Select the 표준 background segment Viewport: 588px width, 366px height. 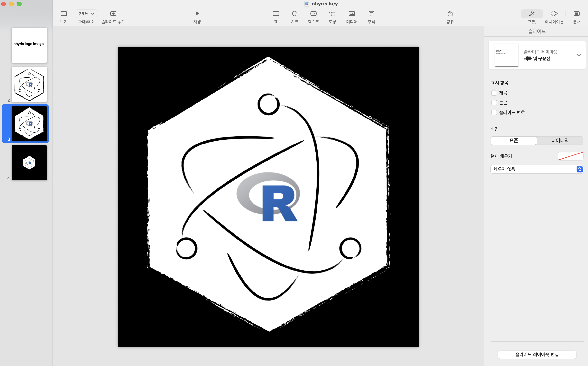pyautogui.click(x=514, y=141)
